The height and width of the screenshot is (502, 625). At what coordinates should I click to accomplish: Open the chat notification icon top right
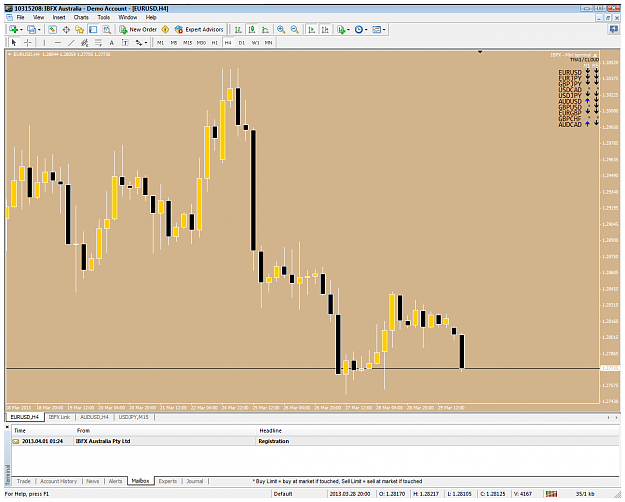[613, 29]
